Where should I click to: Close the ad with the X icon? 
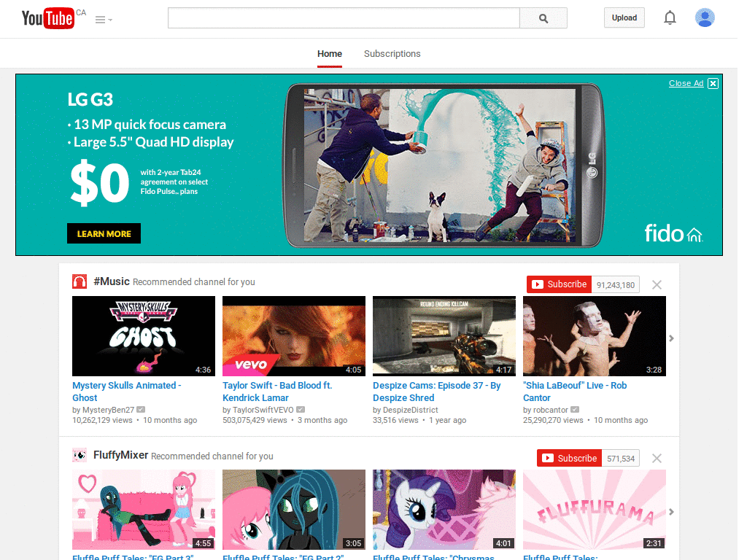click(713, 83)
